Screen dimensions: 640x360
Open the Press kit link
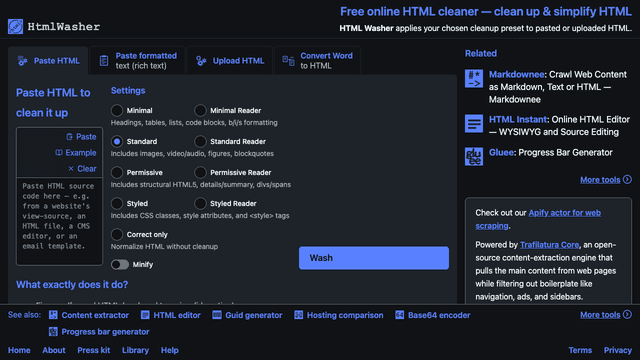[x=93, y=350]
